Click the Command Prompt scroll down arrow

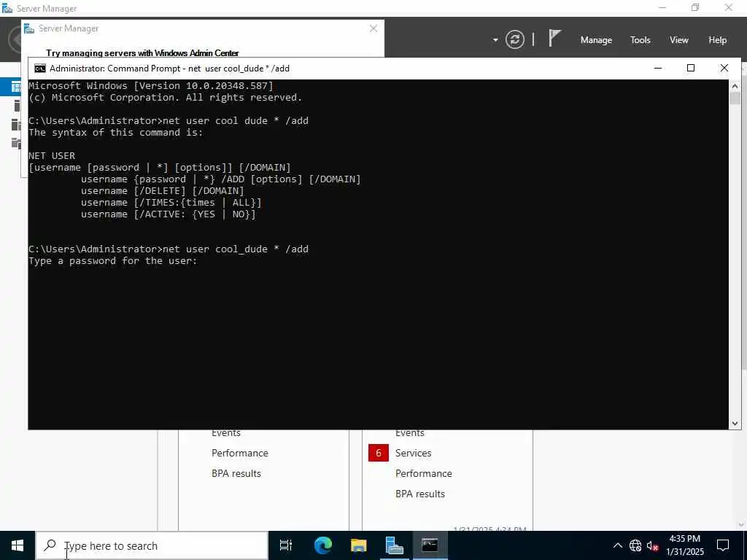pyautogui.click(x=734, y=424)
